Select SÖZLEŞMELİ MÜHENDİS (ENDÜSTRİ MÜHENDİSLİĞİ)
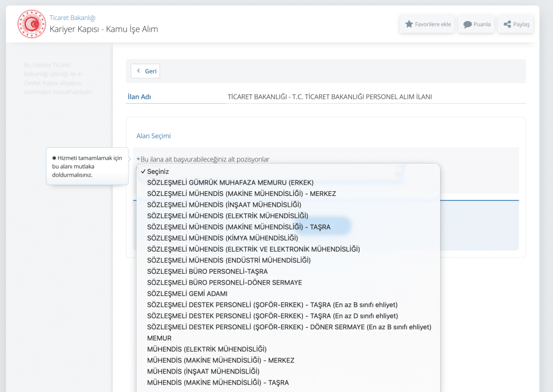Screen dimensions: 553x392 pos(228,260)
